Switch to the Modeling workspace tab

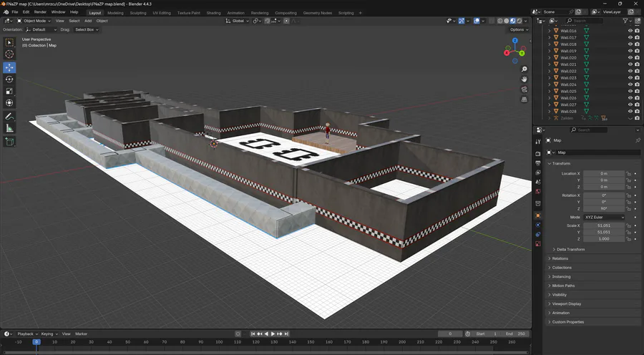click(115, 13)
